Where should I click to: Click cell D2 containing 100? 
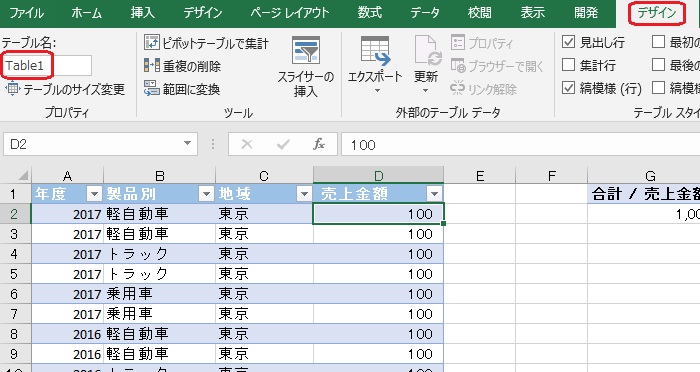[379, 213]
